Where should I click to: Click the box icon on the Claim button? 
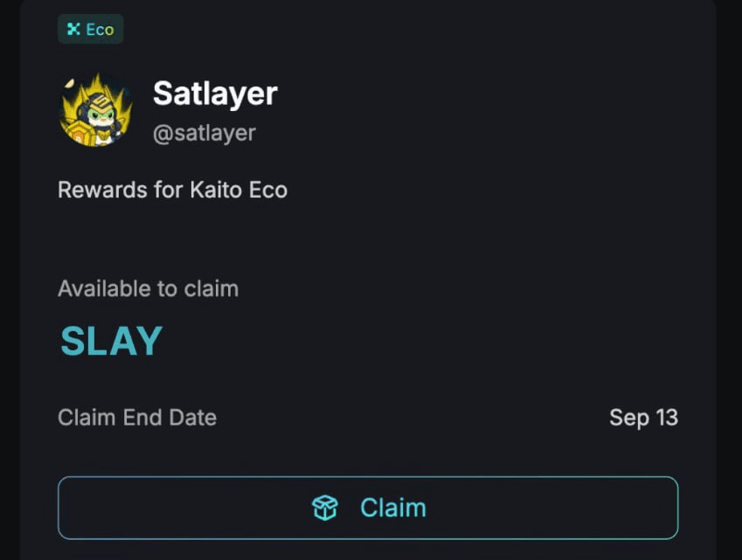(325, 508)
